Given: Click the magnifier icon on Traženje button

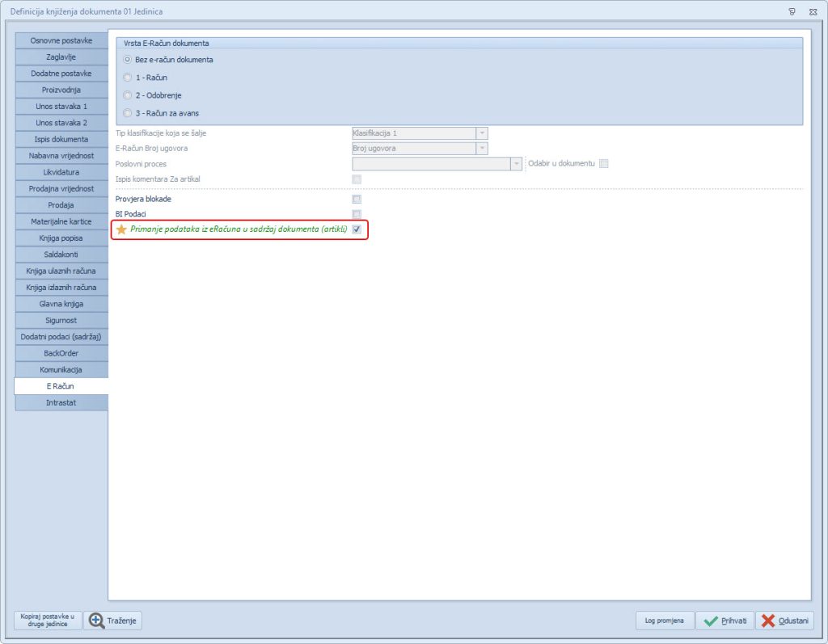Looking at the screenshot, I should click(97, 621).
